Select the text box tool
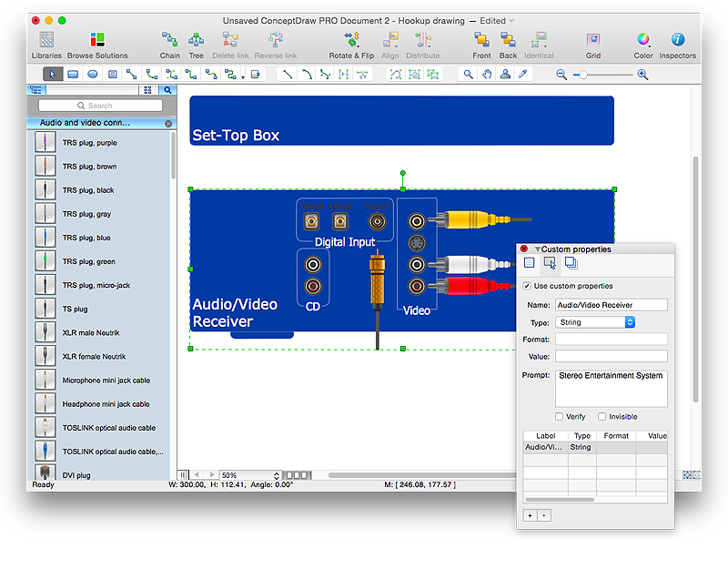 point(112,75)
